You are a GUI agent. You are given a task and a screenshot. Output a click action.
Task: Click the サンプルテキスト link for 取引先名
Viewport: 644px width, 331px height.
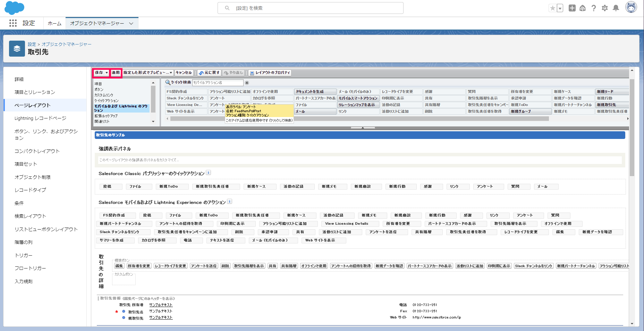(x=161, y=311)
